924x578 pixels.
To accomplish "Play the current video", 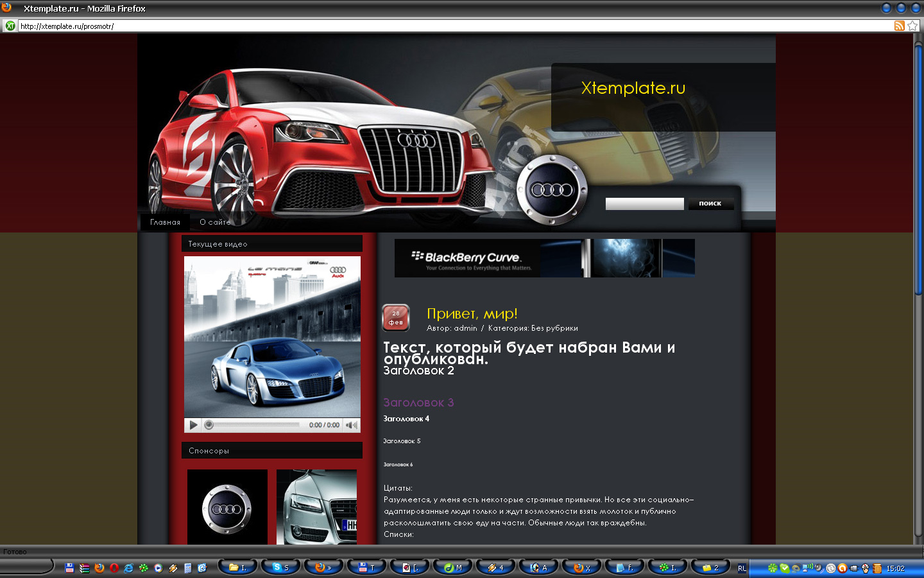I will (193, 425).
